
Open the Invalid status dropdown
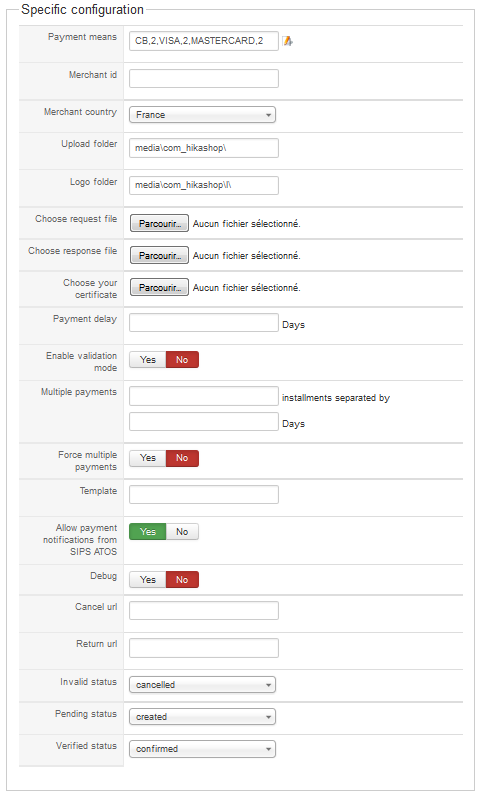(202, 684)
